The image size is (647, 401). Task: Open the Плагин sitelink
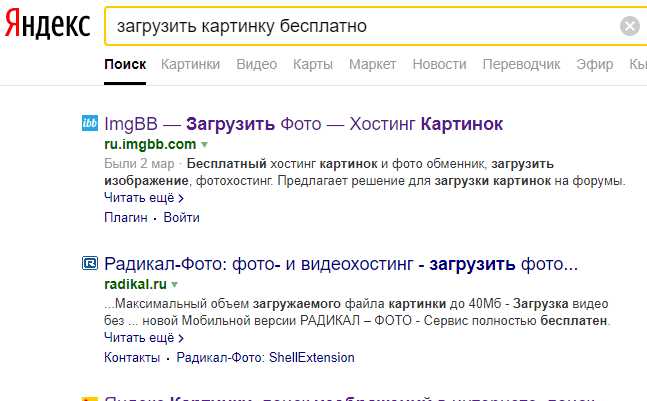126,217
